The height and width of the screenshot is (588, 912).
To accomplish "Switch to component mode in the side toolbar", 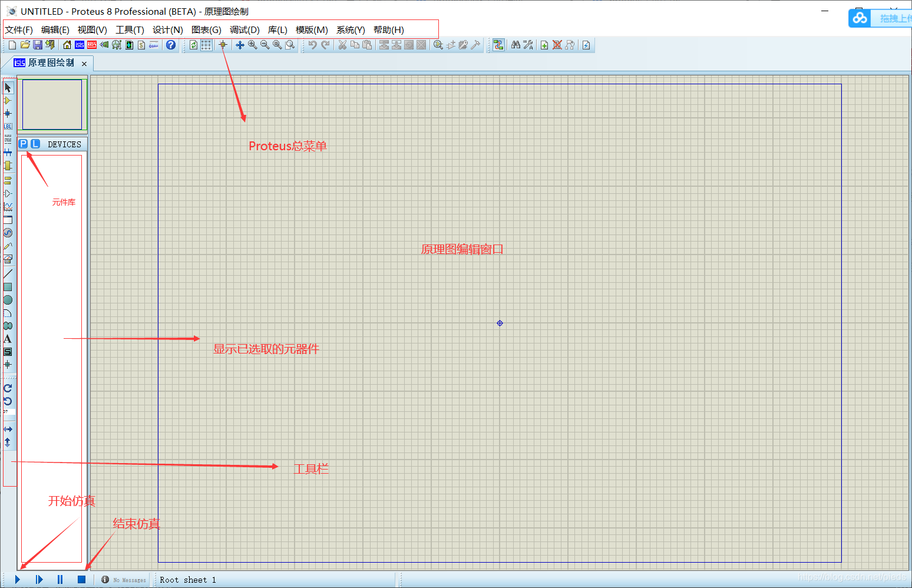I will pos(8,101).
